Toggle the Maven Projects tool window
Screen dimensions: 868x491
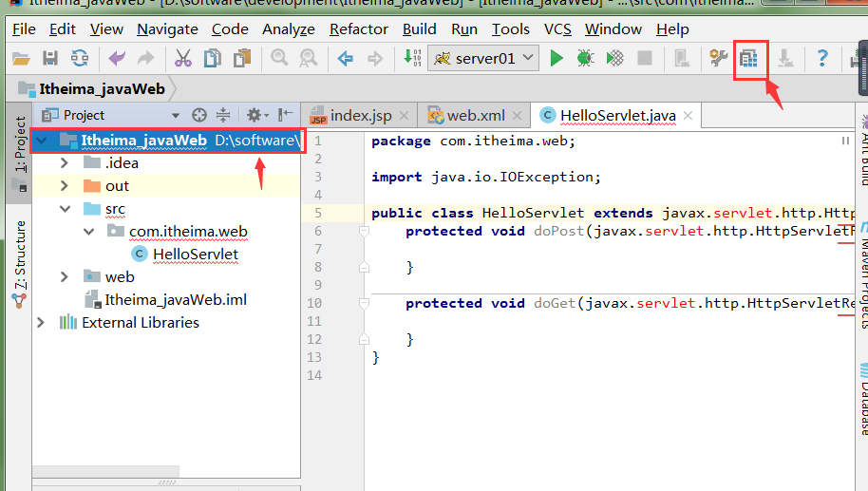(x=863, y=276)
